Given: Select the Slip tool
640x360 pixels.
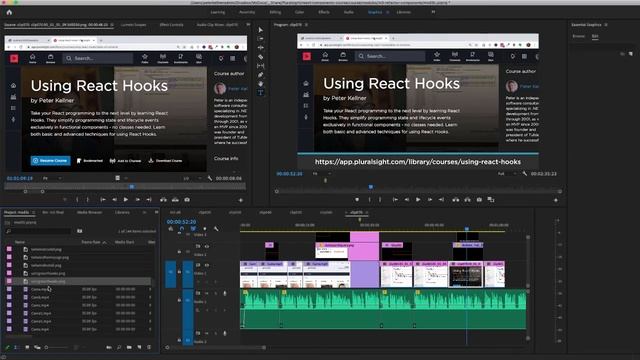Looking at the screenshot, I should [260, 66].
